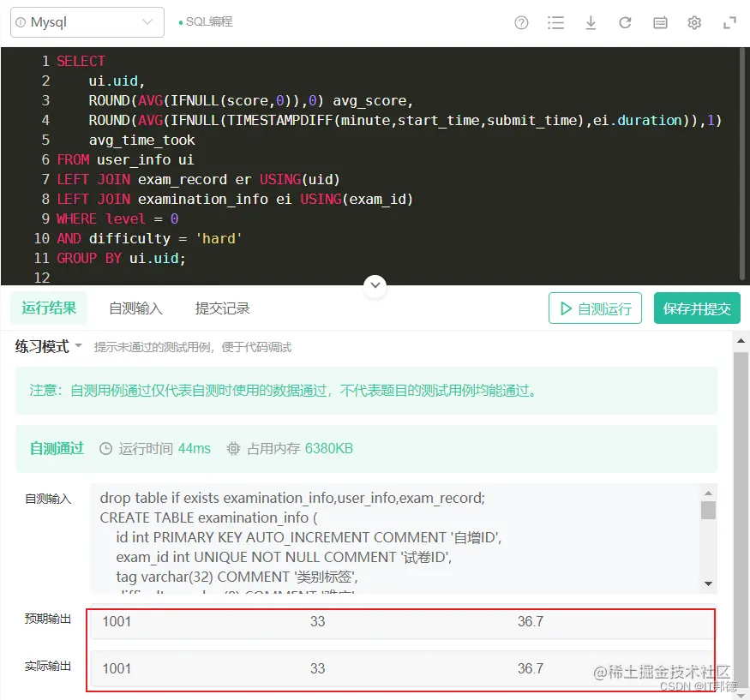Click the 'LEFT JOIN exam_record er' line
The height and width of the screenshot is (700, 750).
tap(198, 180)
